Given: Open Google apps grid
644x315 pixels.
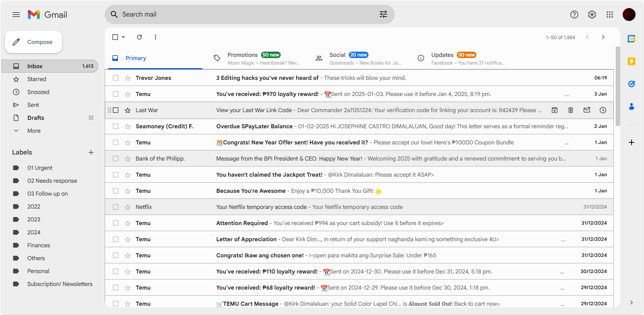Looking at the screenshot, I should 610,15.
